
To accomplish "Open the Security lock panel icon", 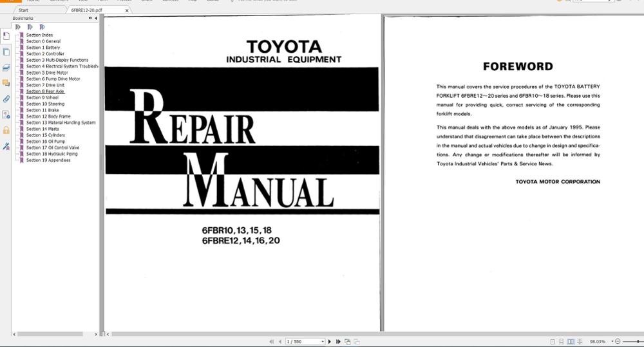I will click(x=6, y=130).
